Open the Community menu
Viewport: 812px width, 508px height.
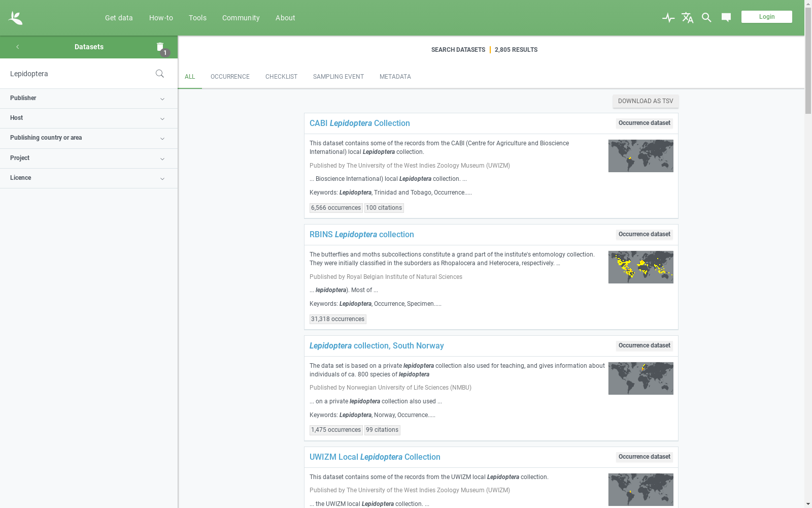[x=241, y=18]
